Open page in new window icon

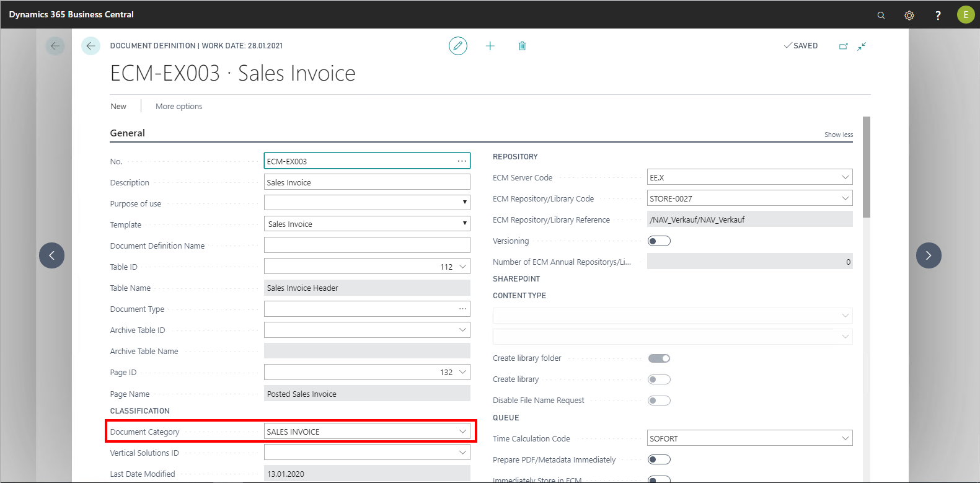[x=843, y=47]
